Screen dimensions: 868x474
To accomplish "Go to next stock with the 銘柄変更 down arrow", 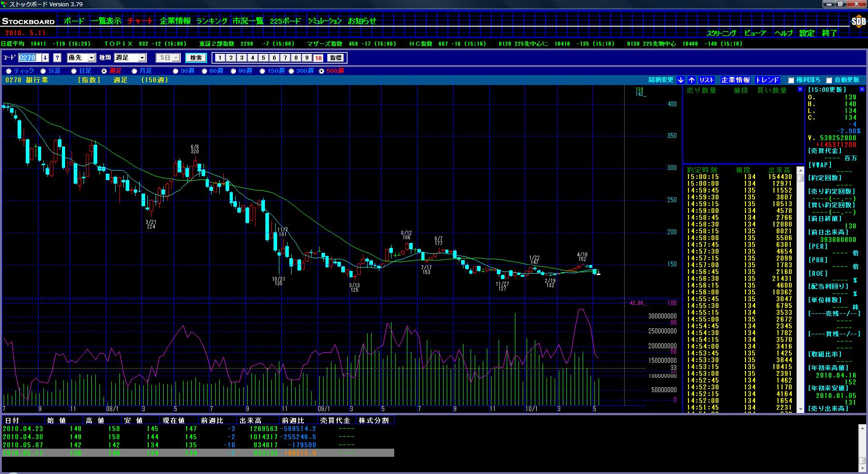I will coord(681,80).
